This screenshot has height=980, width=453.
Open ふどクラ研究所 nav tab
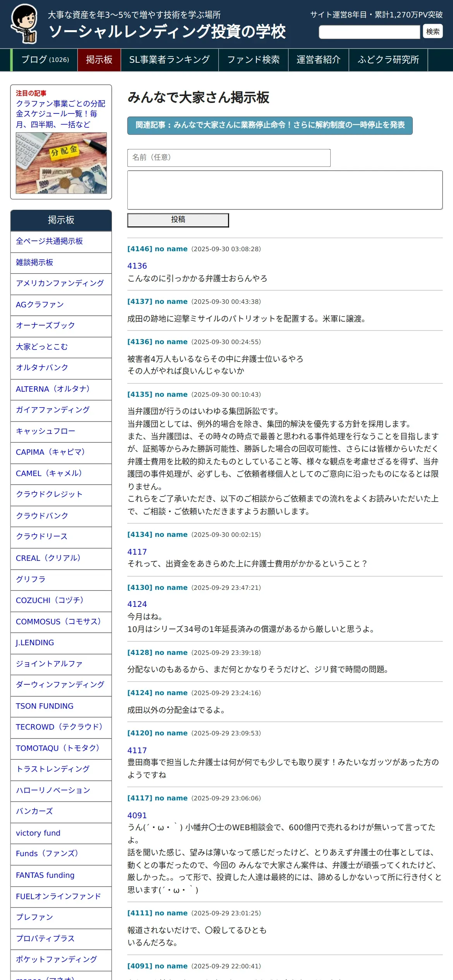pos(388,60)
